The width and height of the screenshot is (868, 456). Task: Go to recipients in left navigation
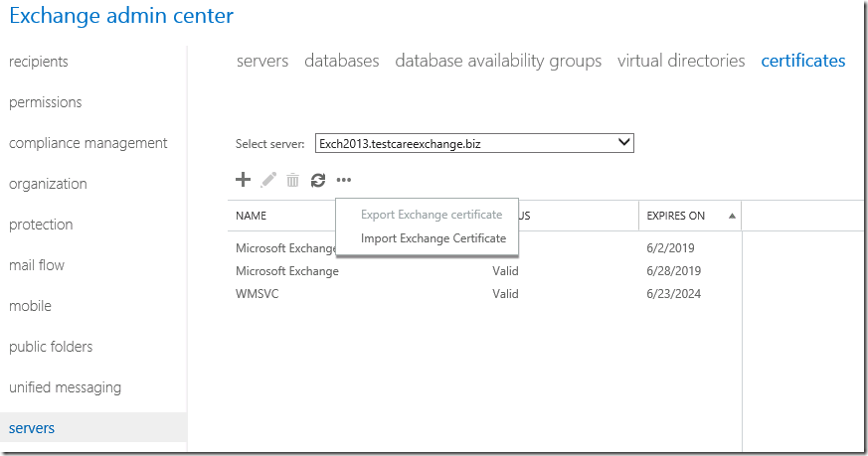click(x=39, y=62)
